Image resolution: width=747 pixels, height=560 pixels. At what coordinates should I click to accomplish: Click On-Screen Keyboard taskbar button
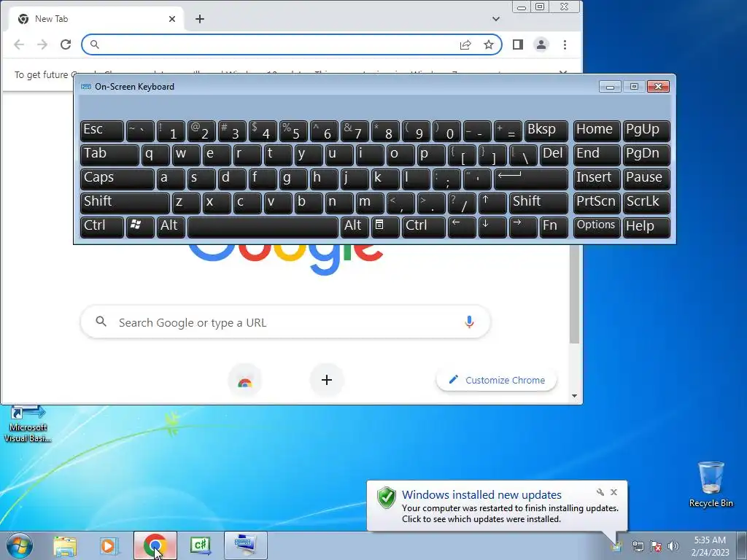click(x=246, y=545)
